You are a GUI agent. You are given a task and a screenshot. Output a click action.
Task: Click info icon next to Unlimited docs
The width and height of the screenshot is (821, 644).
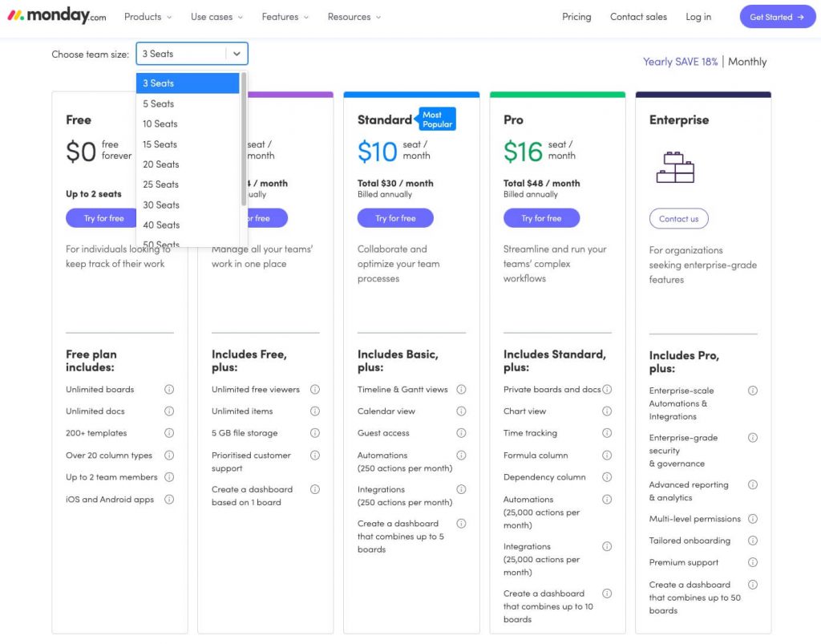point(169,411)
